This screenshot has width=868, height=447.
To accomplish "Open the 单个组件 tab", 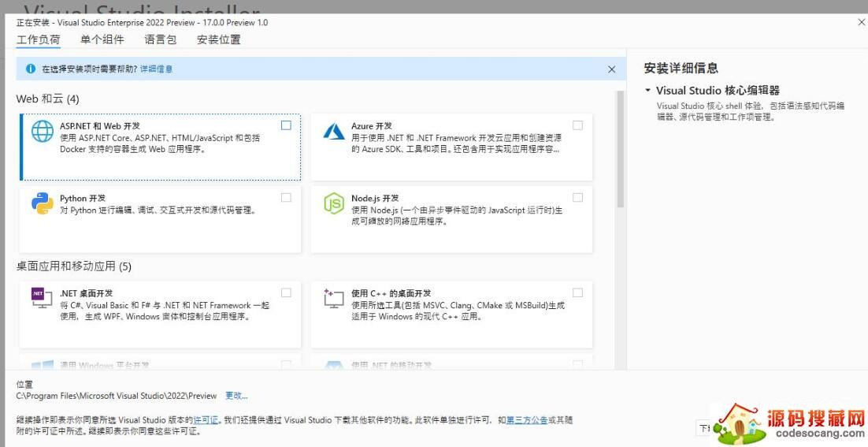I will 102,39.
